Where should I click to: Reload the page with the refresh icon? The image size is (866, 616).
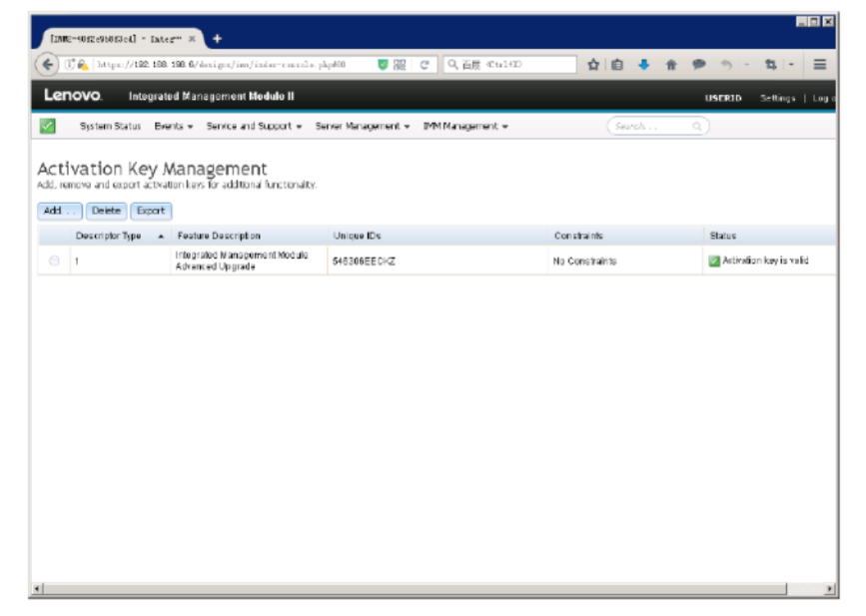(x=425, y=65)
